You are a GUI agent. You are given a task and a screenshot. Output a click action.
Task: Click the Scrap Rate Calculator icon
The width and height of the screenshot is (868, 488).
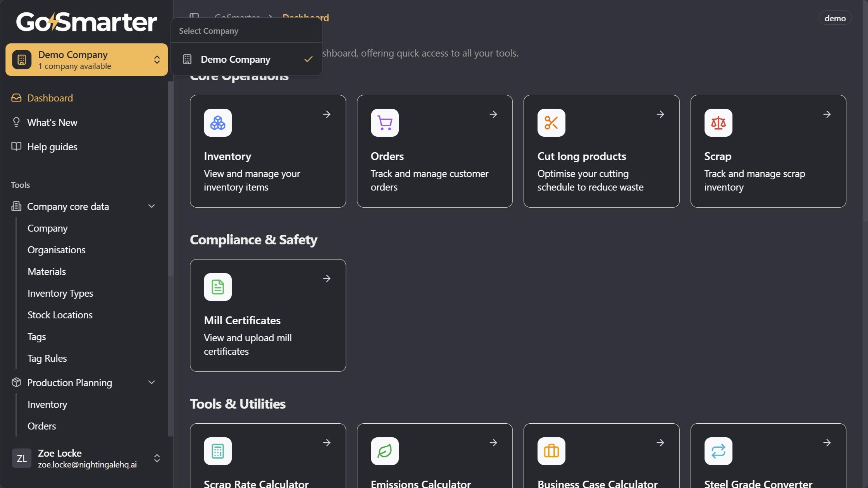click(218, 451)
